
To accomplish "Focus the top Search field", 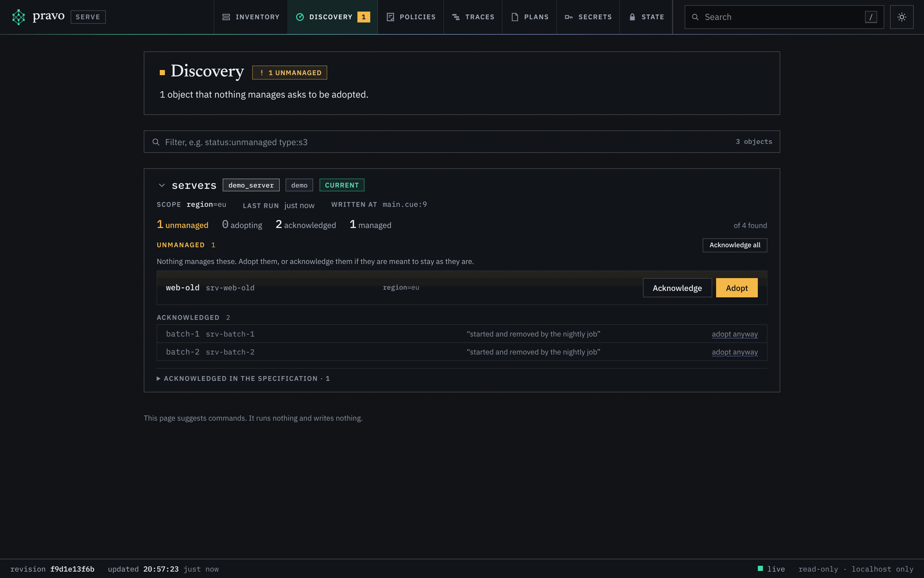I will (x=784, y=17).
